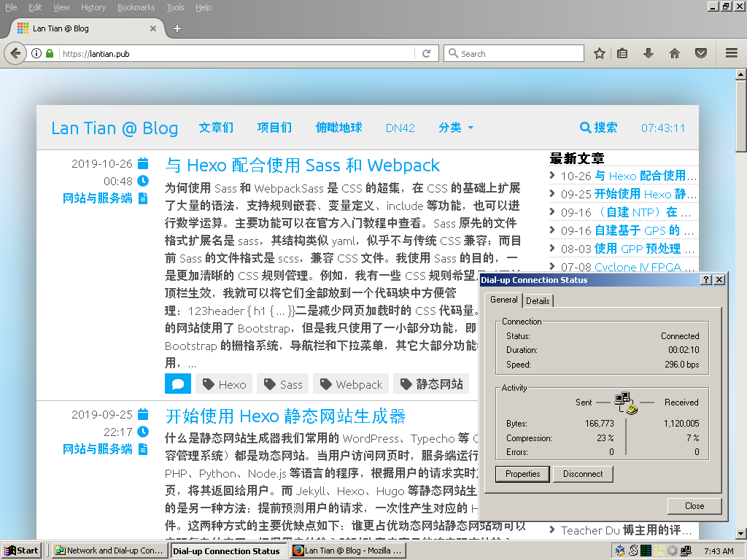Click the gear tray icon

(672, 551)
